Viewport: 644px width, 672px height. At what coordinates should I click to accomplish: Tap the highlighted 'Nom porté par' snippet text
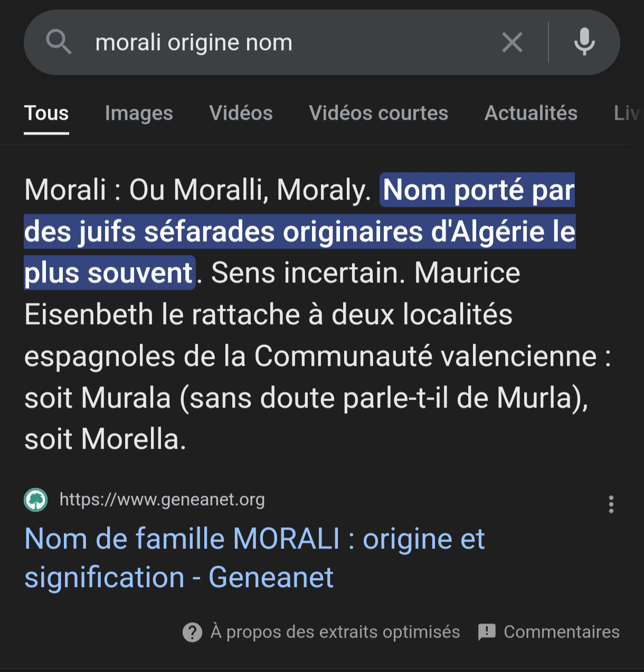point(478,190)
